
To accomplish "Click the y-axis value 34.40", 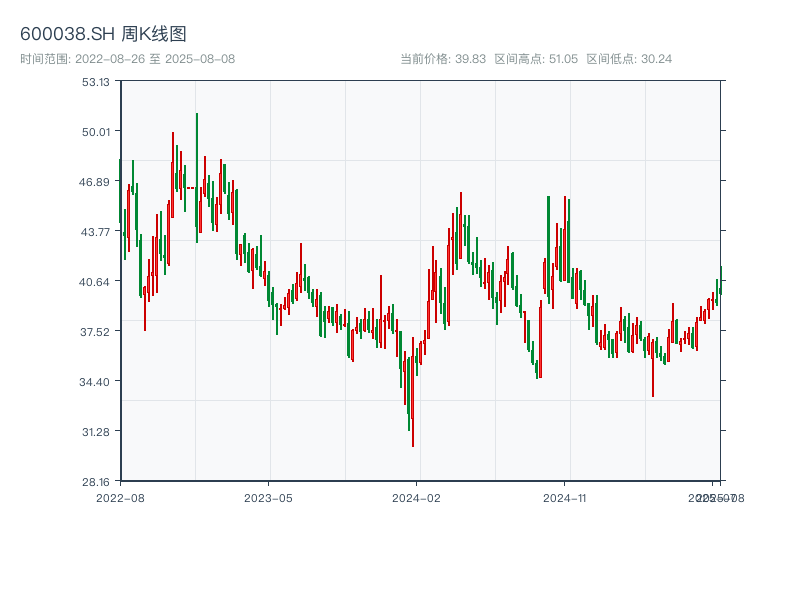I will coord(94,382).
